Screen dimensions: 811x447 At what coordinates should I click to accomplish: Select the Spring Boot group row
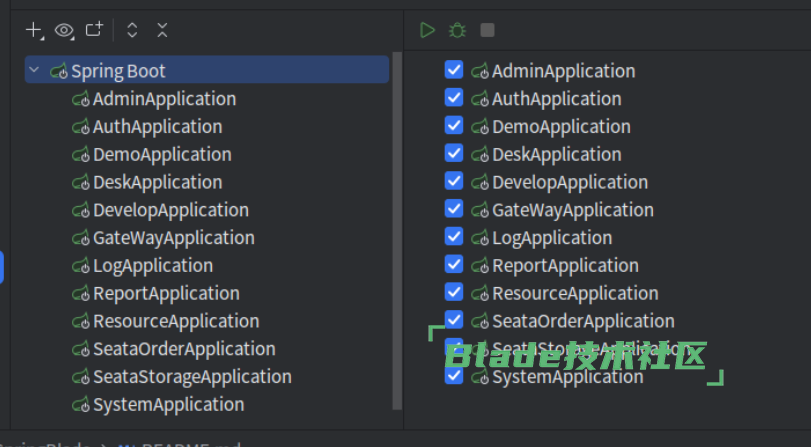(207, 69)
